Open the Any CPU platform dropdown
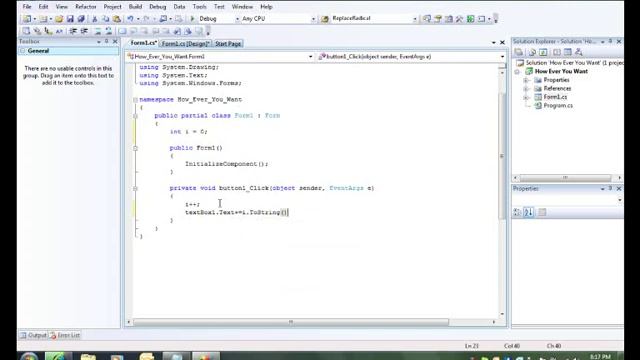This screenshot has width=640, height=360. click(x=313, y=19)
